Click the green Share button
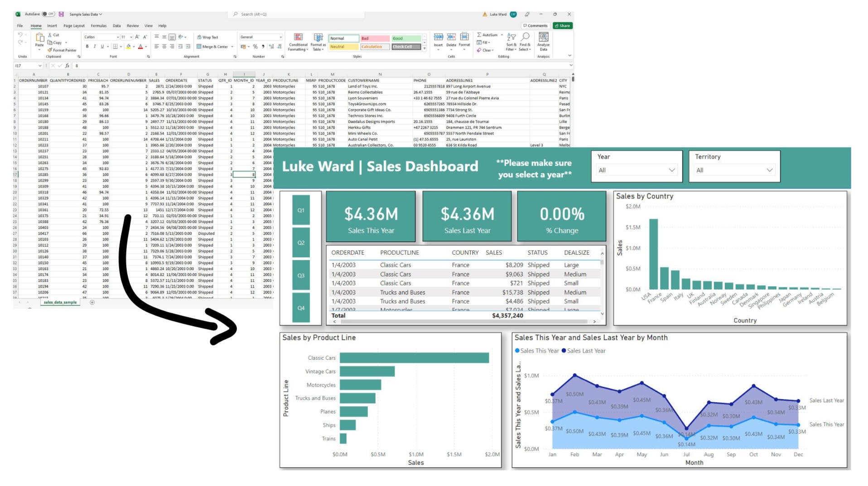The width and height of the screenshot is (868, 486). pyautogui.click(x=563, y=26)
